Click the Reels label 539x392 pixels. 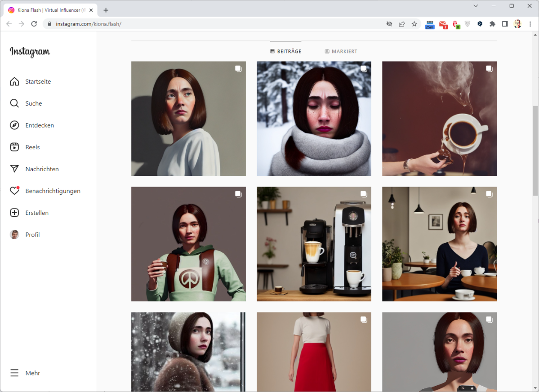click(33, 147)
